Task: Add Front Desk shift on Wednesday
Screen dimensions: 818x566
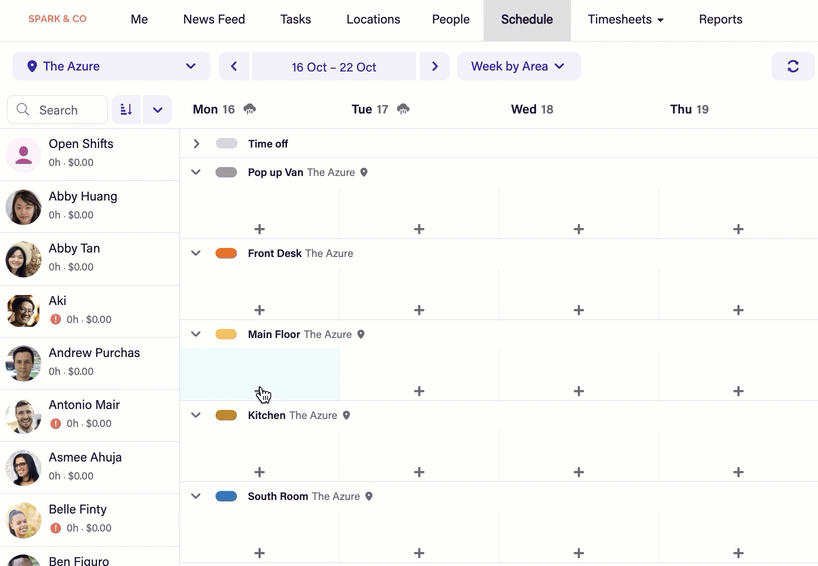Action: 579,310
